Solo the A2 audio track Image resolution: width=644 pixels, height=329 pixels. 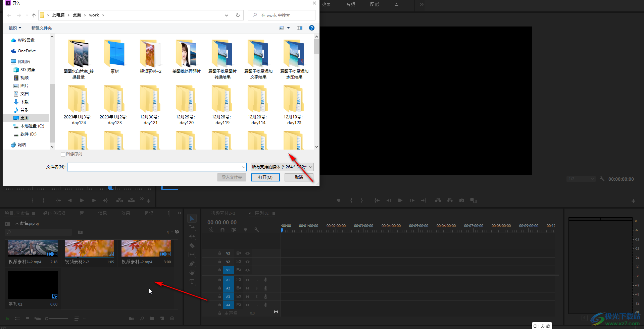pos(257,288)
